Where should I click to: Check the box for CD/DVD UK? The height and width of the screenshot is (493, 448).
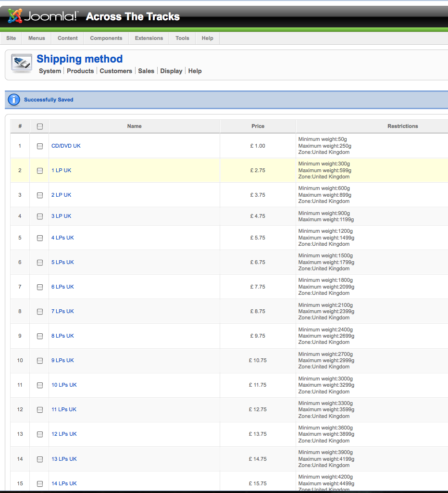40,146
